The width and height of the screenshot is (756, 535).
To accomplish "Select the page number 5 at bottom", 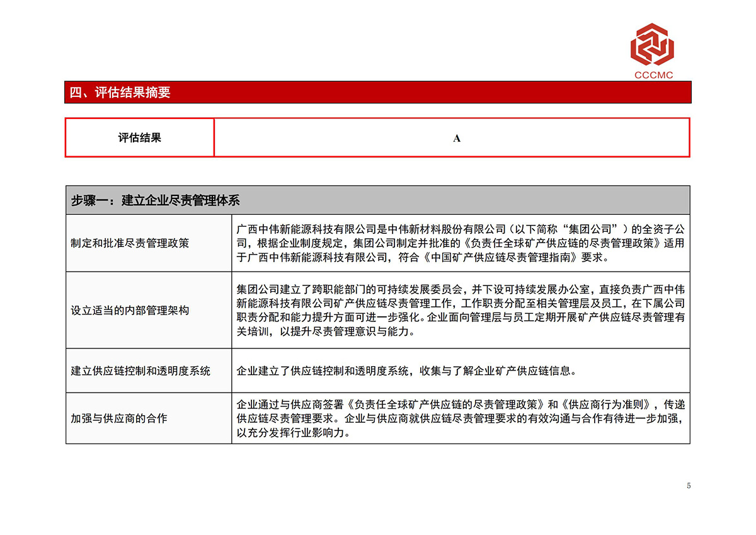I will coord(687,486).
